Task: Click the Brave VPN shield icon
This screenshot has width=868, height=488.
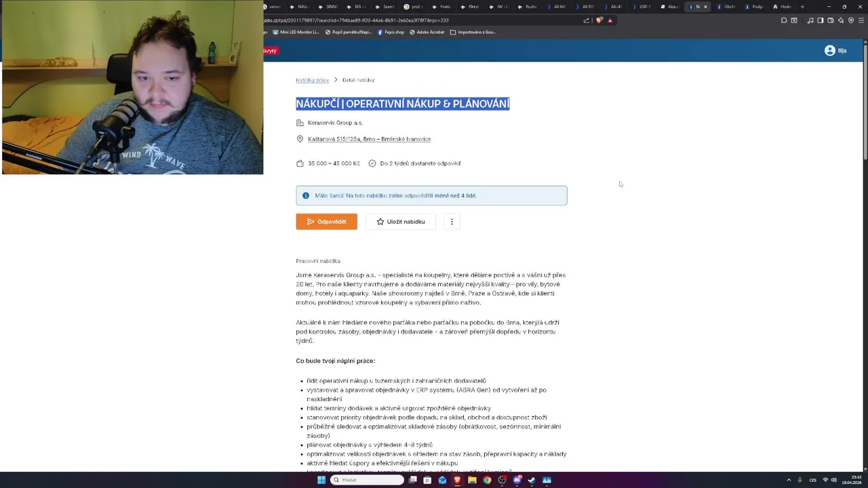Action: [x=851, y=20]
